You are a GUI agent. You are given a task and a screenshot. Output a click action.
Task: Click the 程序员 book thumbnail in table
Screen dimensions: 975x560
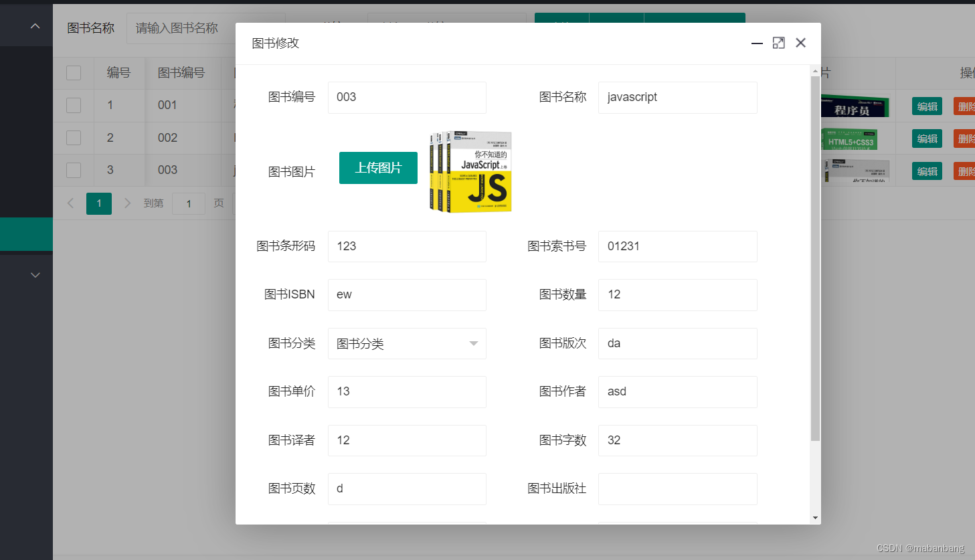point(855,106)
